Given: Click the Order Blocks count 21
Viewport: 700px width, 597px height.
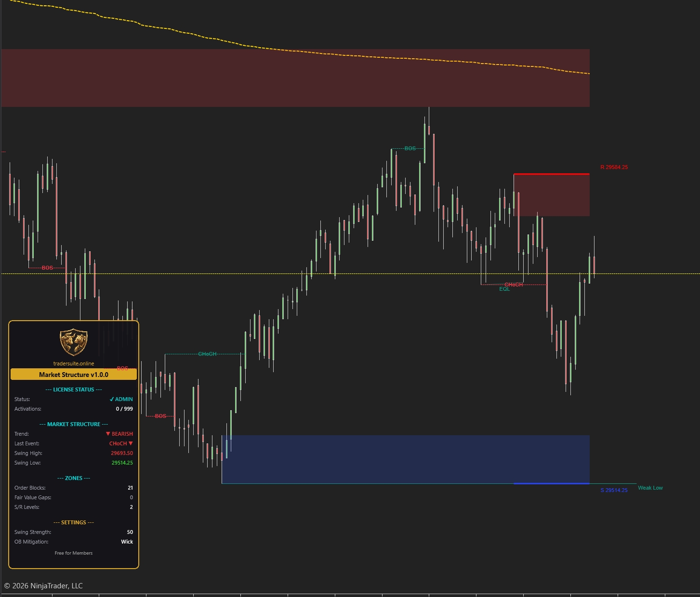Looking at the screenshot, I should (130, 488).
